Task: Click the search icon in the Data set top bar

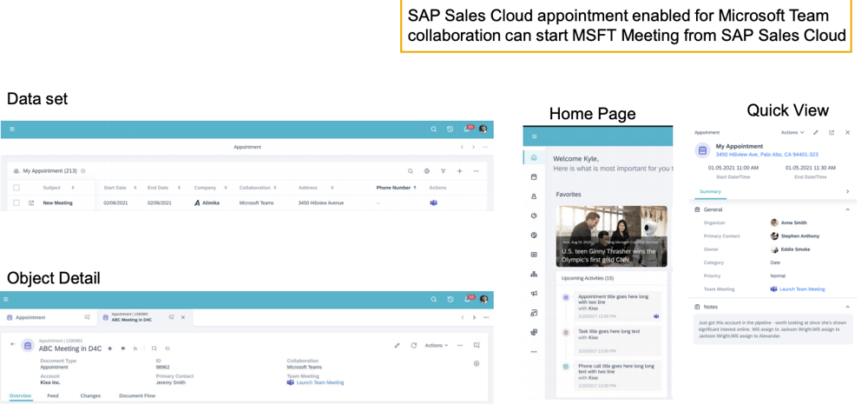Action: pyautogui.click(x=434, y=129)
